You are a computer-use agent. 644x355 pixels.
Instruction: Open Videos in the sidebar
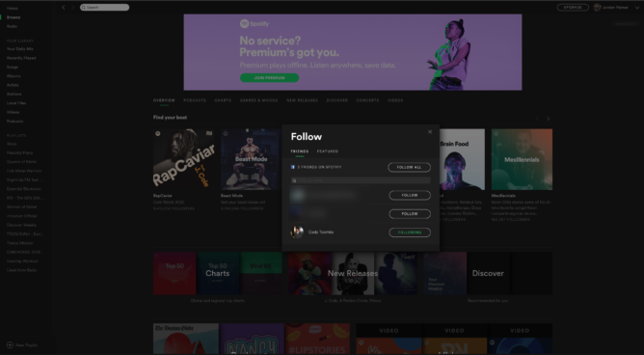coord(13,112)
